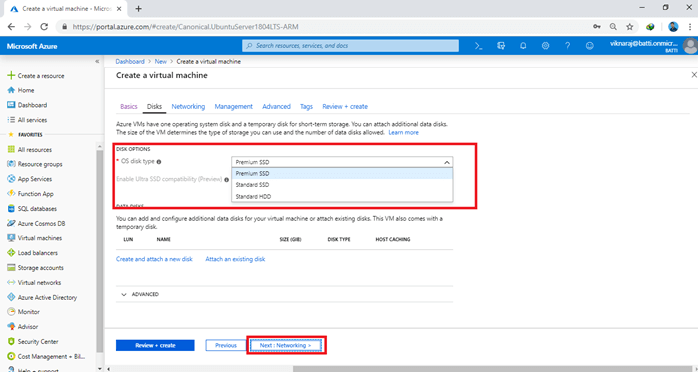Click the browser address bar

(325, 27)
